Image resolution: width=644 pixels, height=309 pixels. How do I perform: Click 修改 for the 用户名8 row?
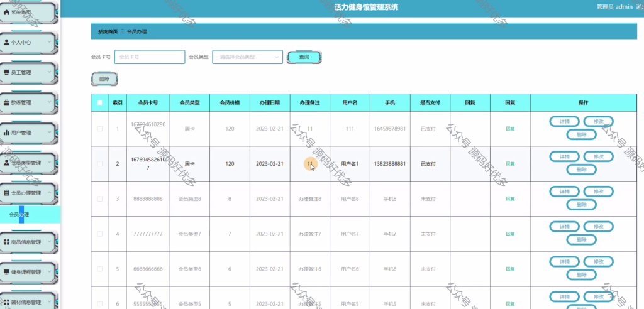pyautogui.click(x=599, y=191)
